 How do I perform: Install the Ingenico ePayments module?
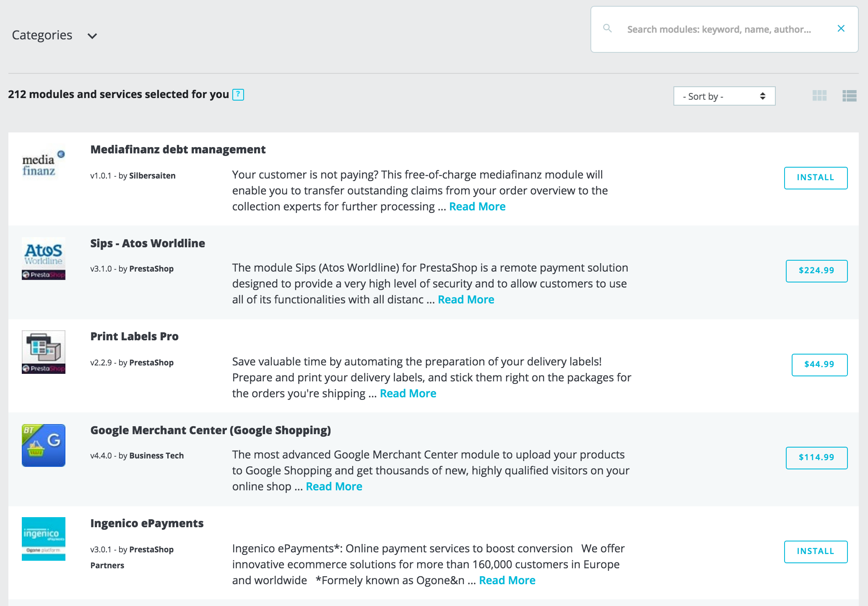pos(816,552)
